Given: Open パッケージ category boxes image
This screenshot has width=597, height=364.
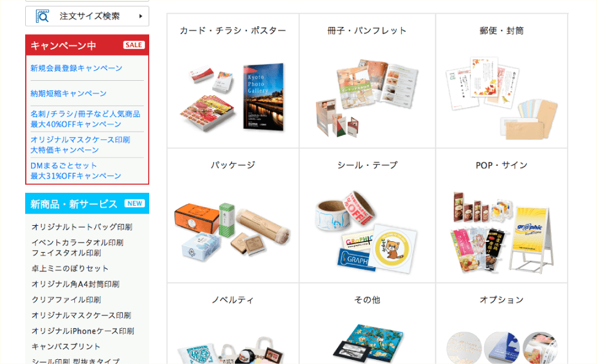Looking at the screenshot, I should point(233,231).
